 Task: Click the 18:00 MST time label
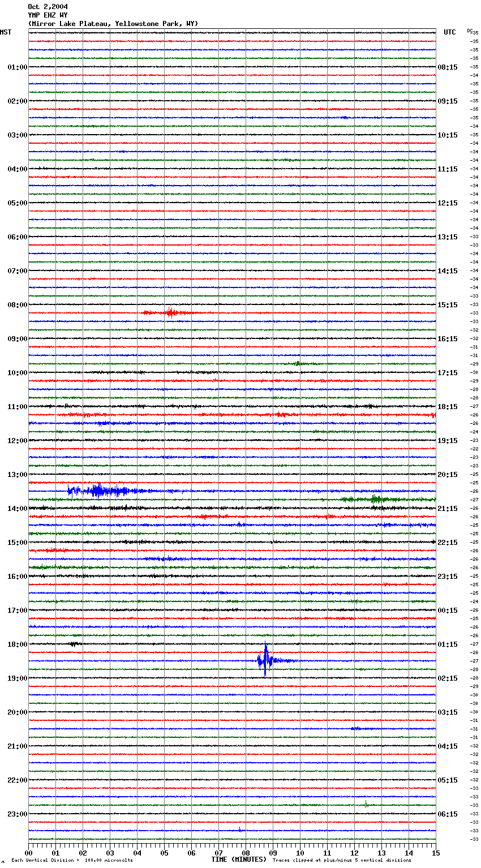click(17, 644)
